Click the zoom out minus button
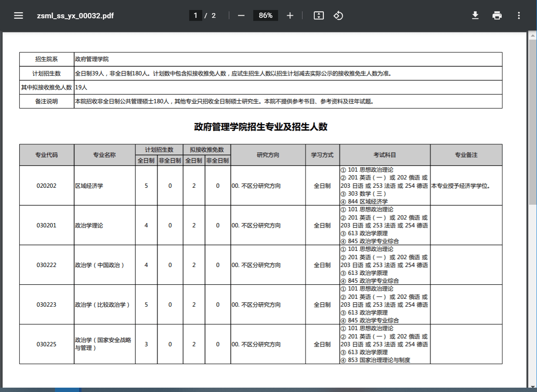This screenshot has height=392, width=537. [241, 16]
